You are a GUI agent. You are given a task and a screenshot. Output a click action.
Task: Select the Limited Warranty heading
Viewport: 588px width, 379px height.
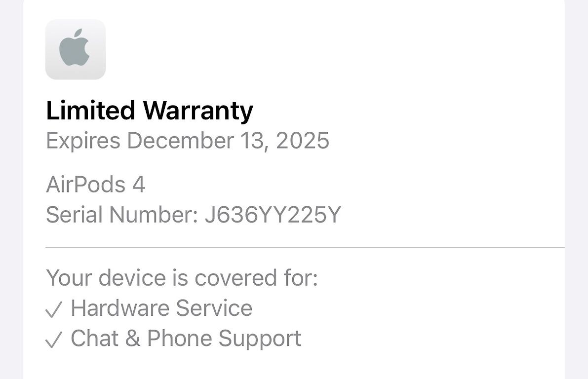pos(150,111)
